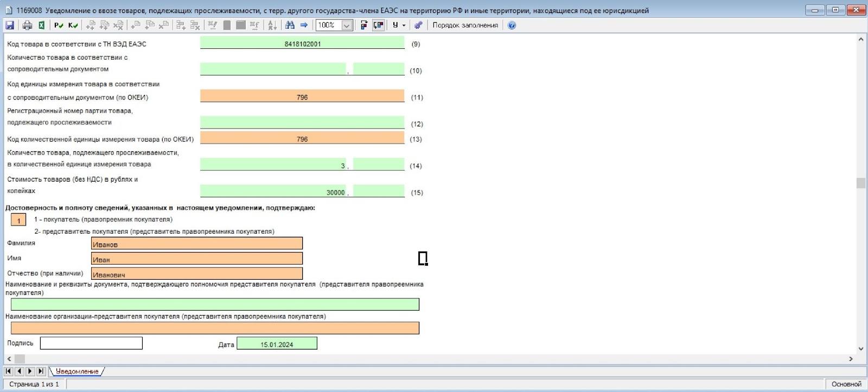Viewport: 868px width, 392px height.
Task: Click the 'Фамилия' field containing Иванов
Action: point(197,244)
